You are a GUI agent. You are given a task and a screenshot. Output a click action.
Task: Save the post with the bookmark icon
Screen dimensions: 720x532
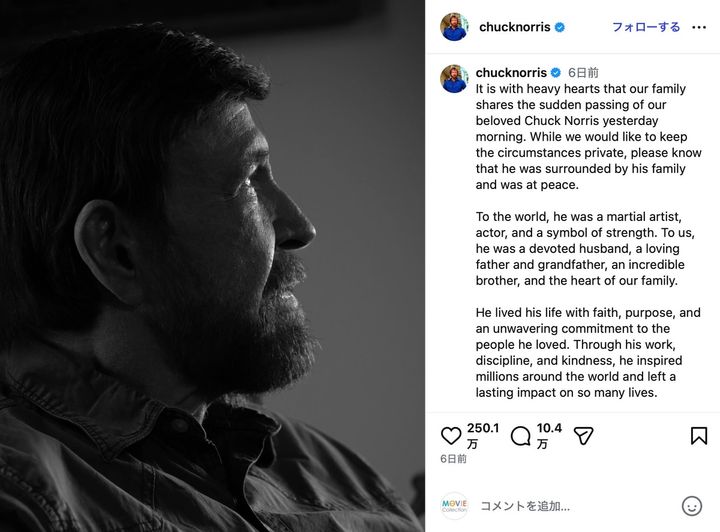click(699, 436)
